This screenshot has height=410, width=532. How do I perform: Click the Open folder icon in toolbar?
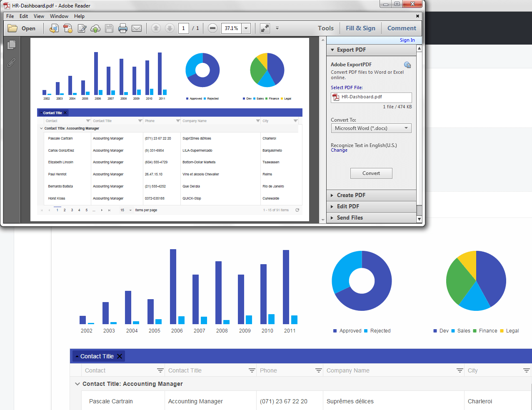point(12,28)
